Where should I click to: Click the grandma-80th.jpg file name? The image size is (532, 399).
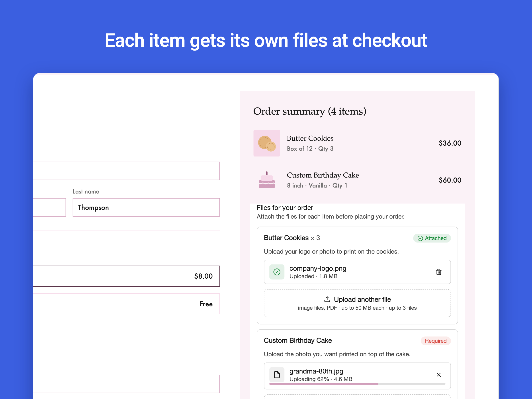[316, 371]
